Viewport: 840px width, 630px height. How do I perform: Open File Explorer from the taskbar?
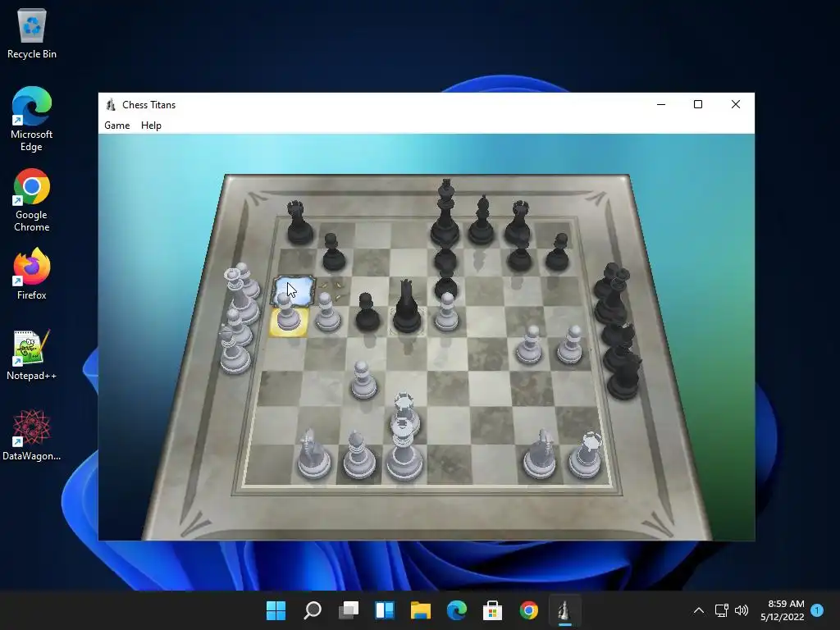click(421, 610)
